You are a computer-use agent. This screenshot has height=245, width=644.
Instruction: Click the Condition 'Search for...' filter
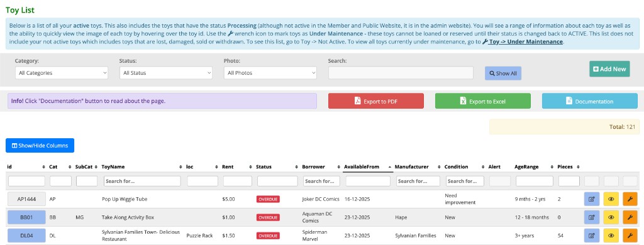coord(465,181)
